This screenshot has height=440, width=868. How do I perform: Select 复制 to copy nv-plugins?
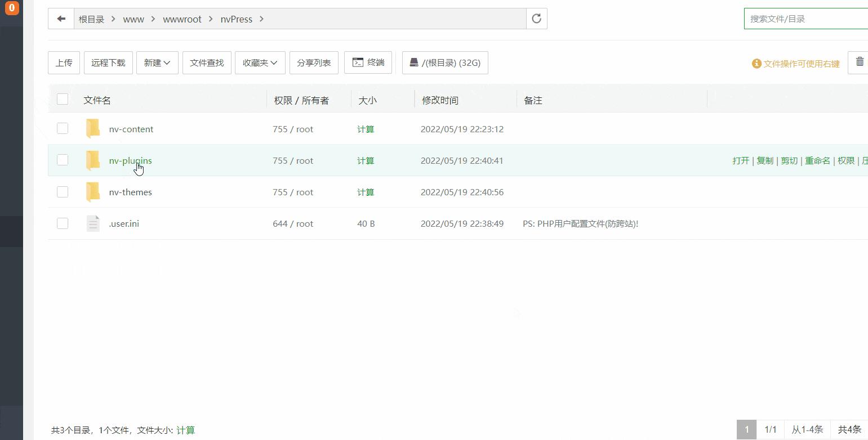pyautogui.click(x=765, y=160)
